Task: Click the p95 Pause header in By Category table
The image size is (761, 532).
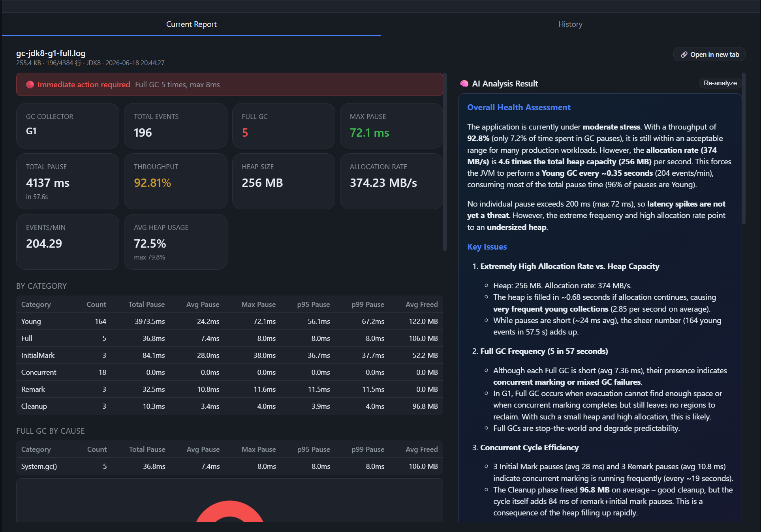Action: (x=313, y=305)
